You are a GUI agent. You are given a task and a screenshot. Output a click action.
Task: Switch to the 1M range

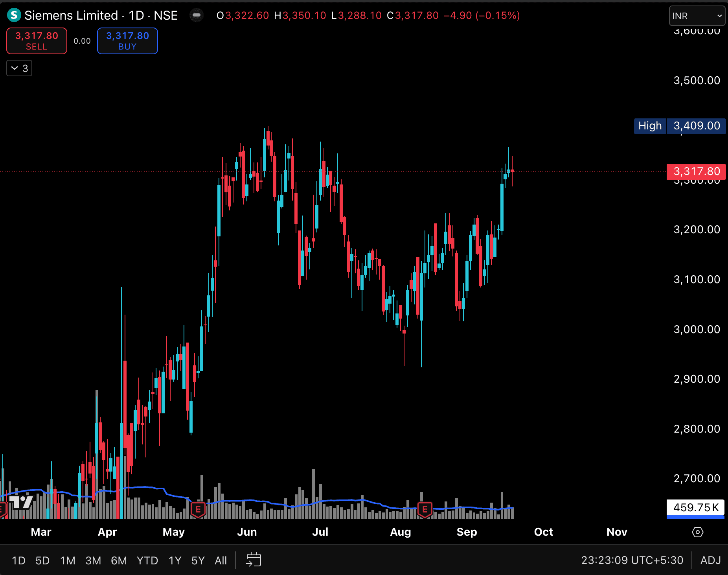(x=68, y=560)
